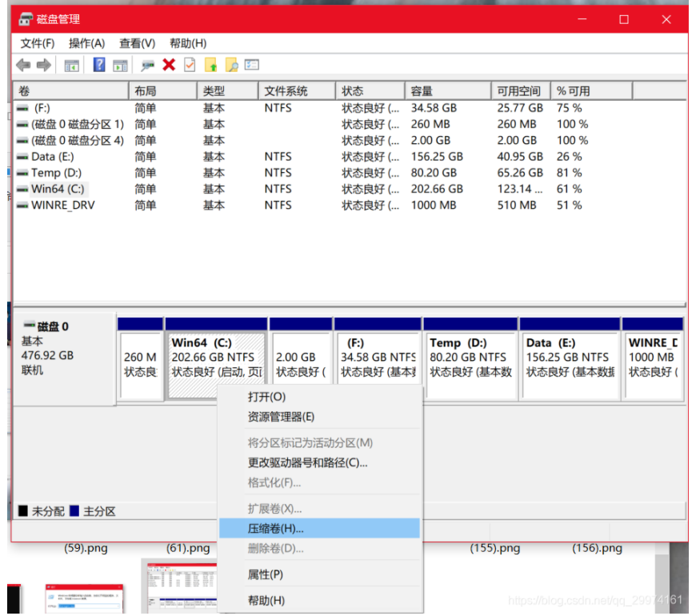
Task: Select the 260 M partition block
Action: pos(140,359)
